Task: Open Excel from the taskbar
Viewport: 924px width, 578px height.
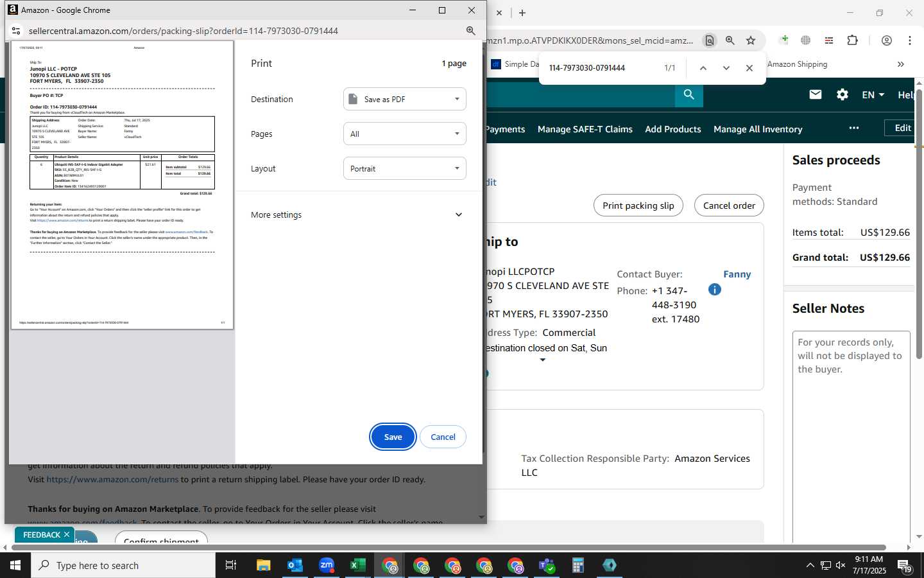Action: coord(358,565)
